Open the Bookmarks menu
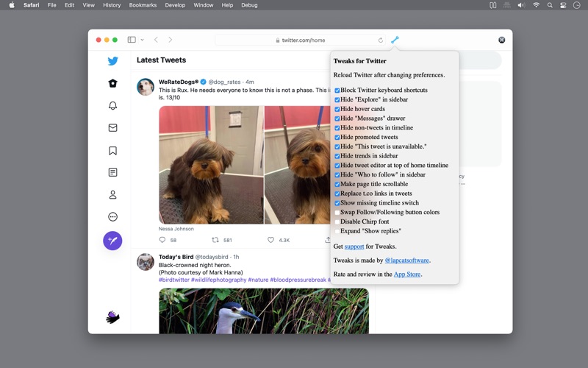 click(143, 5)
